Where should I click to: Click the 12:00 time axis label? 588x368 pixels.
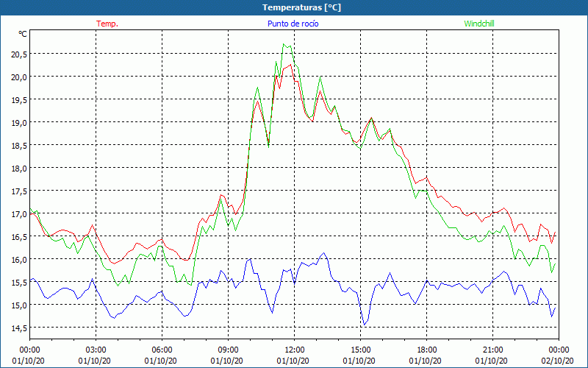[x=294, y=350]
